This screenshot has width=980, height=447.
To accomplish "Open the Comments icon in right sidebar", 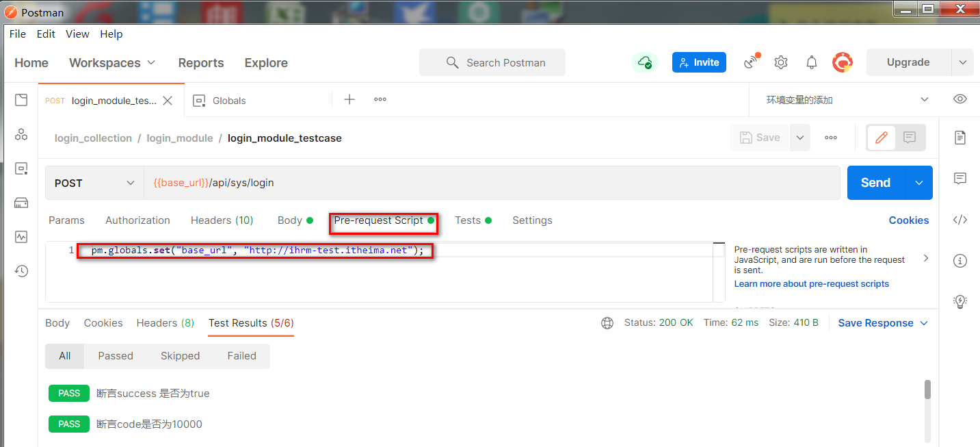I will coord(960,179).
